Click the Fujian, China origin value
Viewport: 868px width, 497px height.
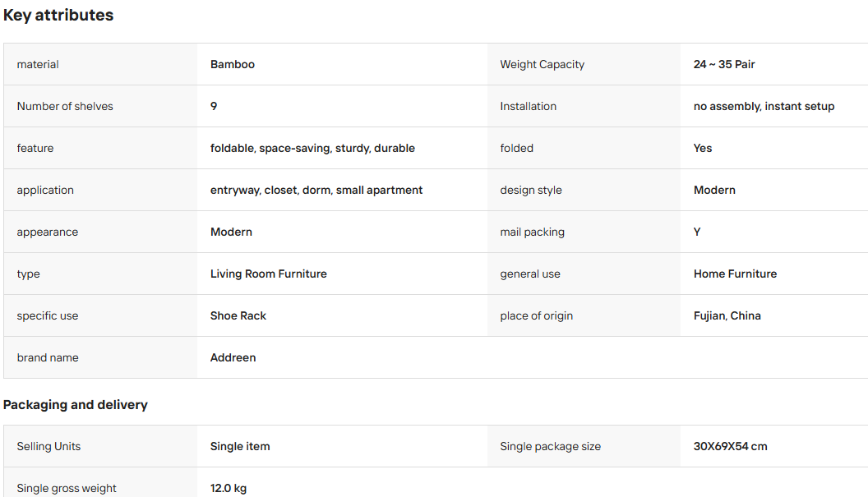click(x=727, y=316)
